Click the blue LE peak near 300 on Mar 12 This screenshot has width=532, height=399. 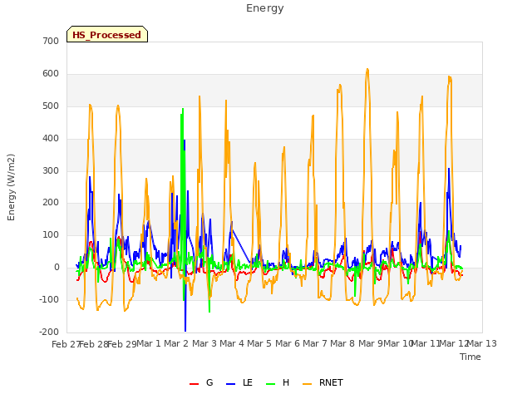click(x=449, y=169)
